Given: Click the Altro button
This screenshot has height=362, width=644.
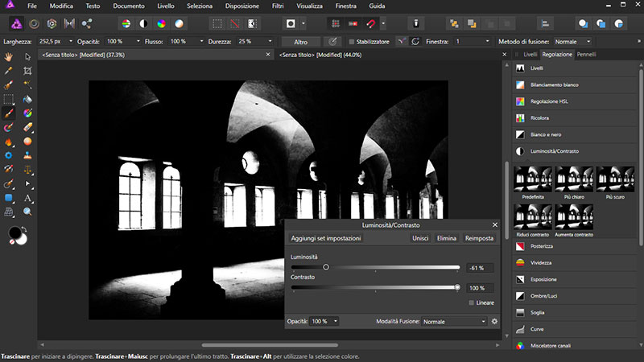Looking at the screenshot, I should tap(300, 42).
